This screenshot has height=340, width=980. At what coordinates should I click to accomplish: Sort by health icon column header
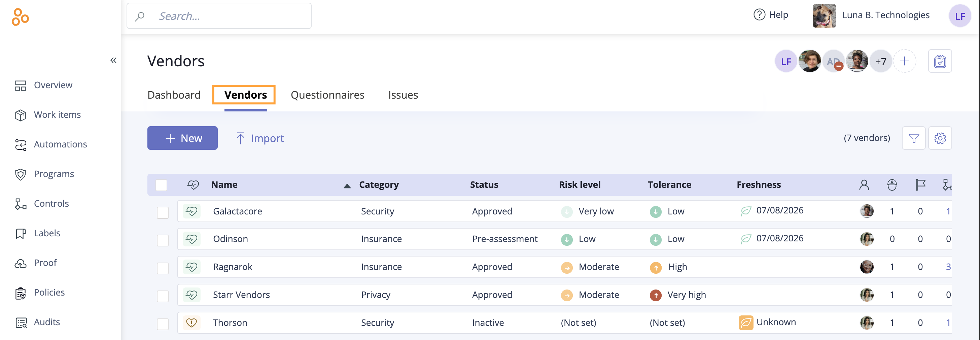[x=193, y=185]
